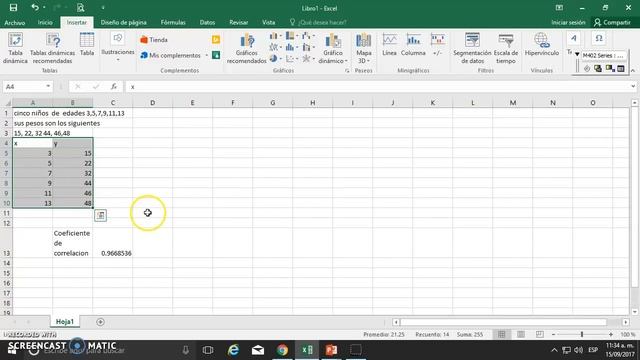Screen dimensions: 640x360
Task: Switch to the Inicio tab
Action: (x=45, y=22)
